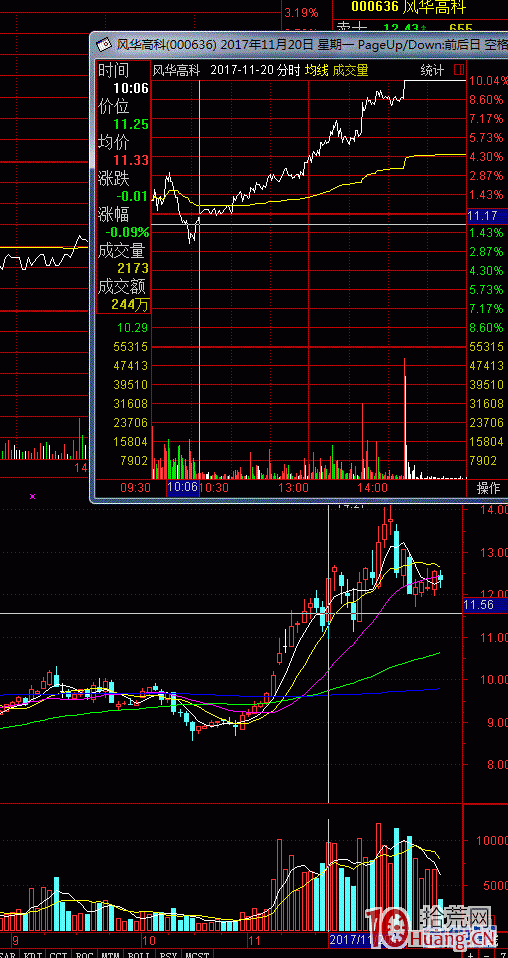Toggle the 均线 label in popup header
Image resolution: width=508 pixels, height=958 pixels.
click(x=316, y=70)
